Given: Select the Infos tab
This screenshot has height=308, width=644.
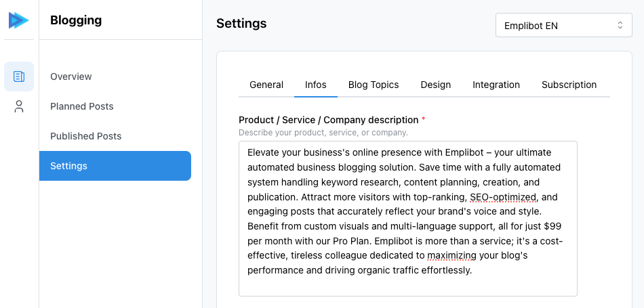Looking at the screenshot, I should pyautogui.click(x=316, y=85).
